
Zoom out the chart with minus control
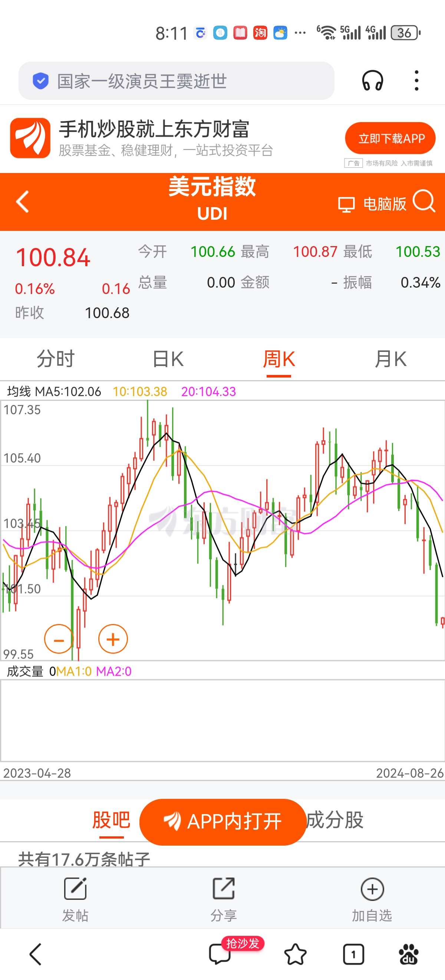(59, 639)
